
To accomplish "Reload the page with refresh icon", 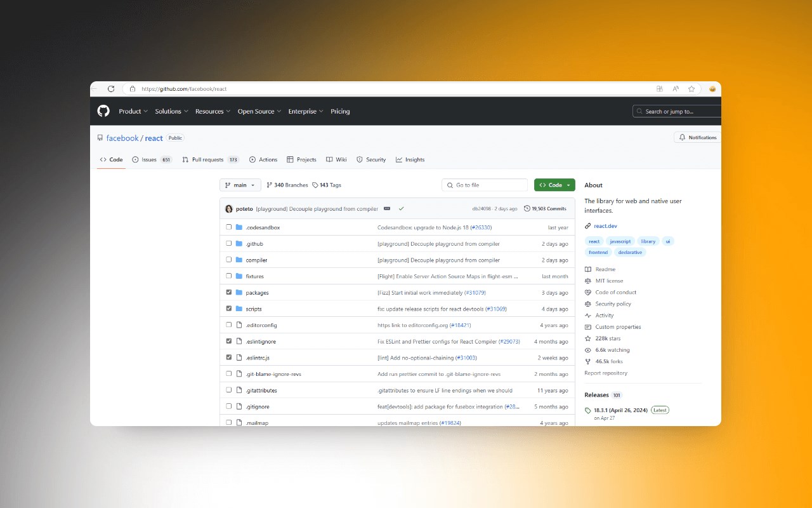I will click(111, 89).
